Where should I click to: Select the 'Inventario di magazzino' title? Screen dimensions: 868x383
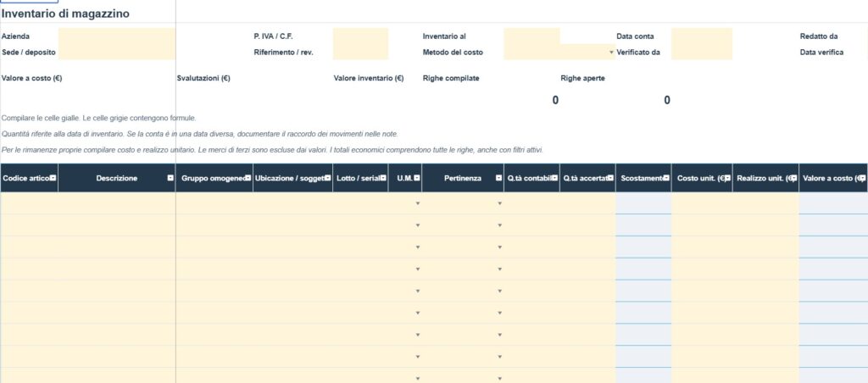(x=65, y=14)
